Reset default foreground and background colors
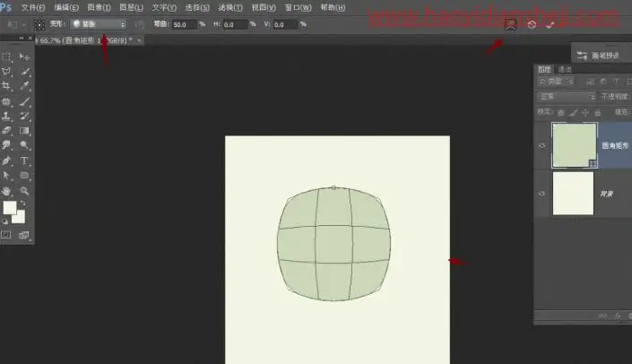Image resolution: width=632 pixels, height=364 pixels. [4, 221]
